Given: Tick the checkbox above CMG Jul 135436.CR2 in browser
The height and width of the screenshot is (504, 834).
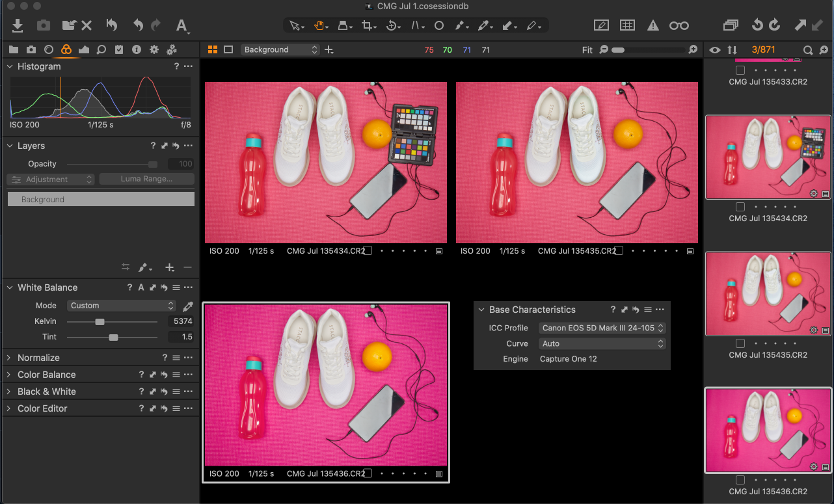Looking at the screenshot, I should (740, 480).
